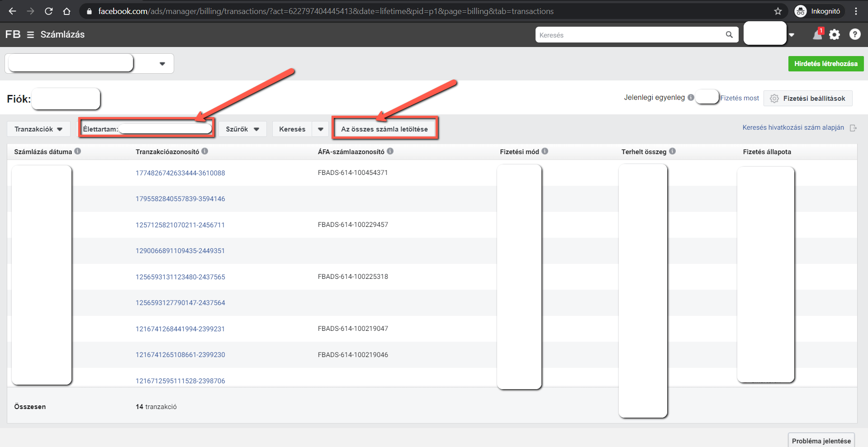This screenshot has width=868, height=447.
Task: Expand the account dropdown arrow in header
Action: (792, 35)
